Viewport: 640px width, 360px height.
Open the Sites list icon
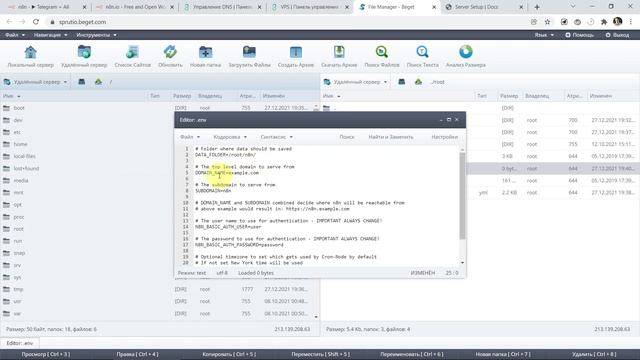[133, 57]
